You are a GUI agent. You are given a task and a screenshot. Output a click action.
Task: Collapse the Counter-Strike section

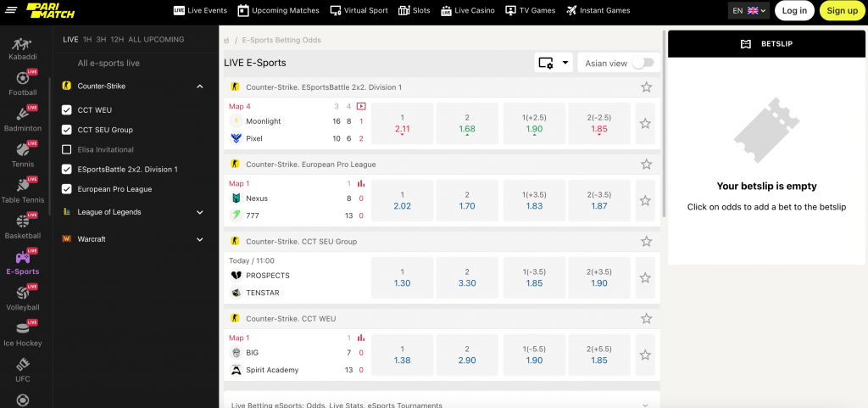200,87
